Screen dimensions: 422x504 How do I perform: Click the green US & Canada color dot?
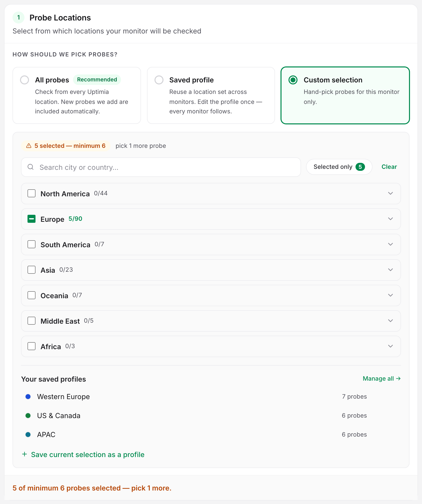point(28,416)
